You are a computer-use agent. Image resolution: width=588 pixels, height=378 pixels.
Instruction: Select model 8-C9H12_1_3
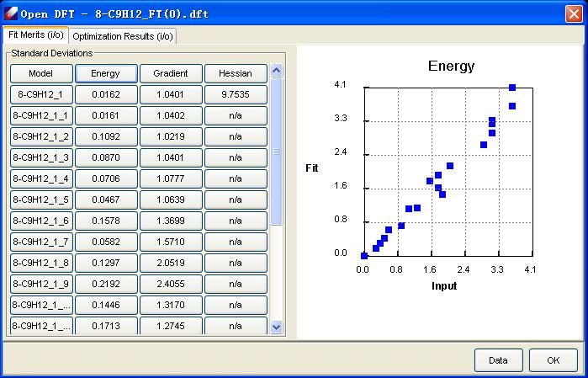(x=40, y=157)
